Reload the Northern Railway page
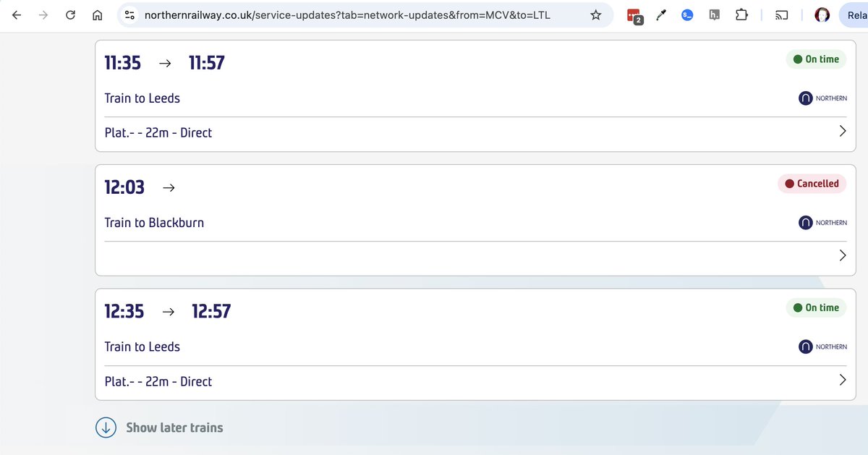868x455 pixels. point(70,15)
